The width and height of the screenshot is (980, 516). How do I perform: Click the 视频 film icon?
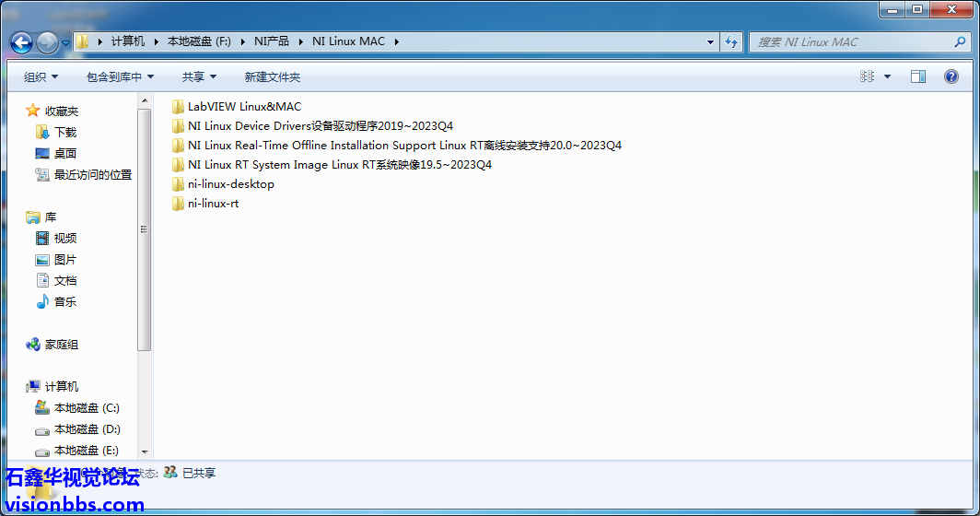pyautogui.click(x=41, y=238)
